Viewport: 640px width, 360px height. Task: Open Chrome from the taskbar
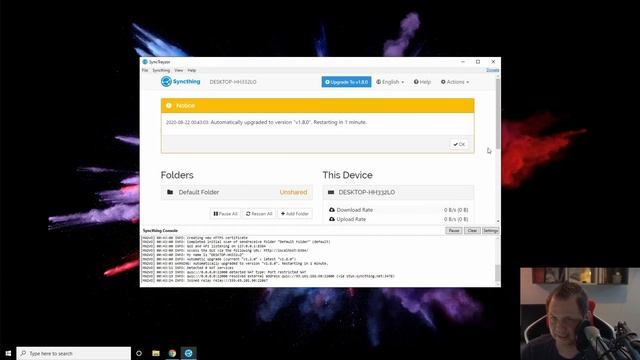[172, 353]
